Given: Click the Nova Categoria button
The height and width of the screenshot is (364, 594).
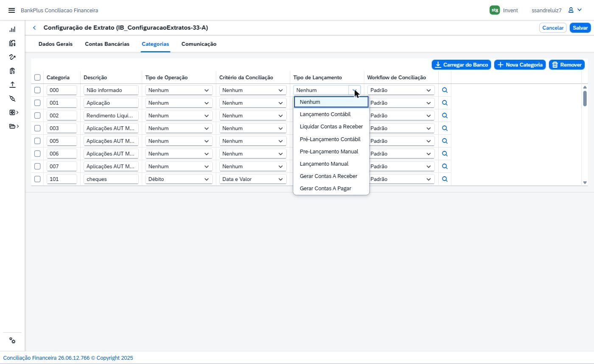Looking at the screenshot, I should coord(520,65).
